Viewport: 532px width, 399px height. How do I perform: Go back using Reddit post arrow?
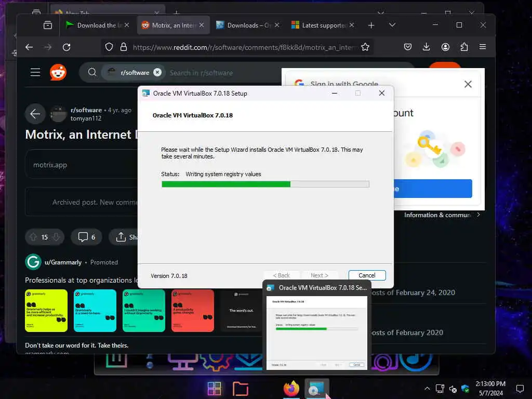click(35, 114)
